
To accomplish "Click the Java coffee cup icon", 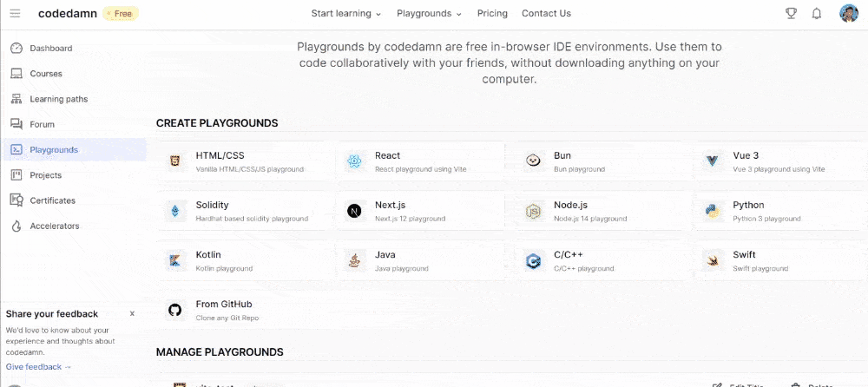I will point(354,260).
